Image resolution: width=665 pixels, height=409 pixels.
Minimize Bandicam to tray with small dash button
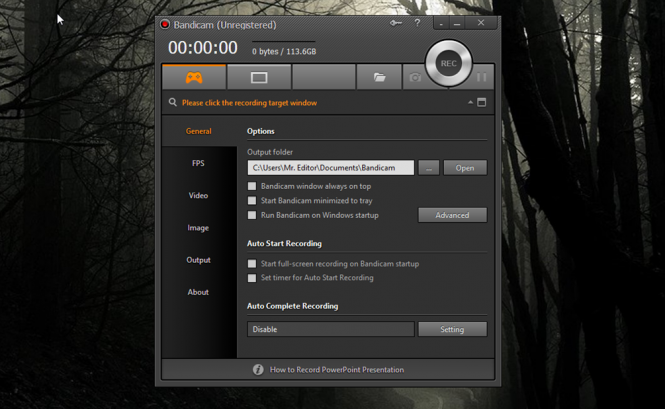tap(441, 24)
